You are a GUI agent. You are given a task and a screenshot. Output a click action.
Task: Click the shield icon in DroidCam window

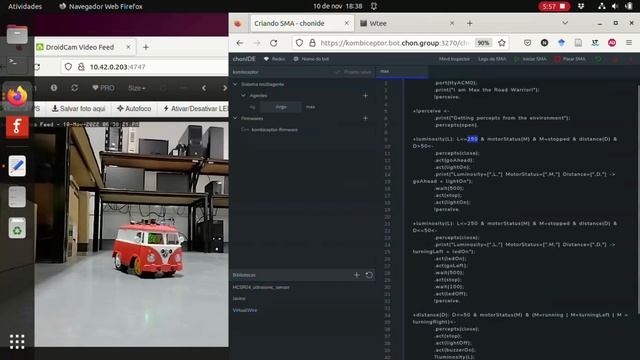tap(68, 67)
